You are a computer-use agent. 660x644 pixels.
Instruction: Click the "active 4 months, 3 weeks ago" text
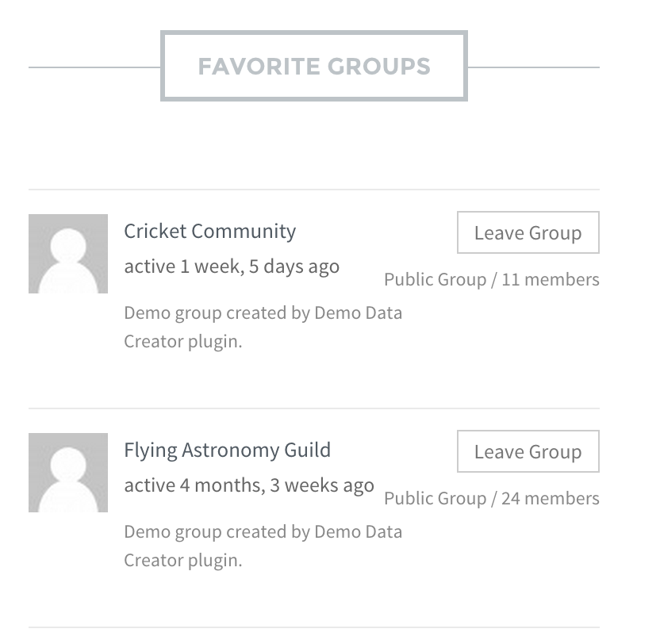249,485
